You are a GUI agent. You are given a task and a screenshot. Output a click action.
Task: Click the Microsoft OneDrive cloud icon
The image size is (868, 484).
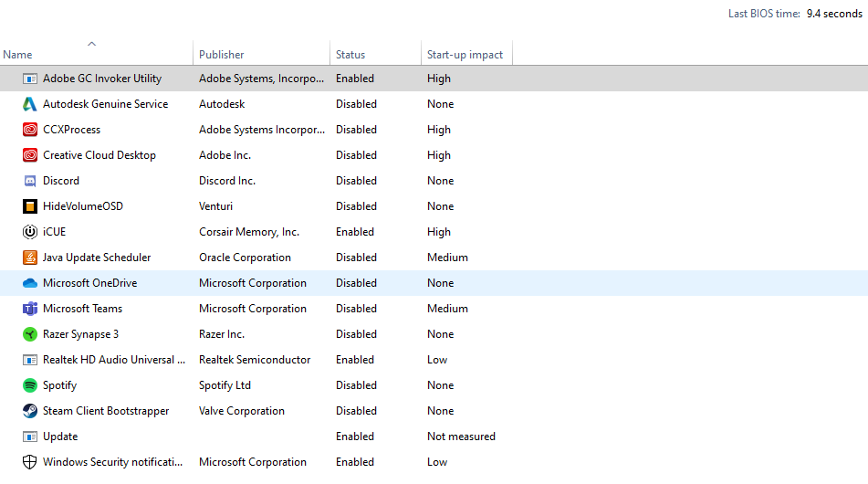(30, 283)
